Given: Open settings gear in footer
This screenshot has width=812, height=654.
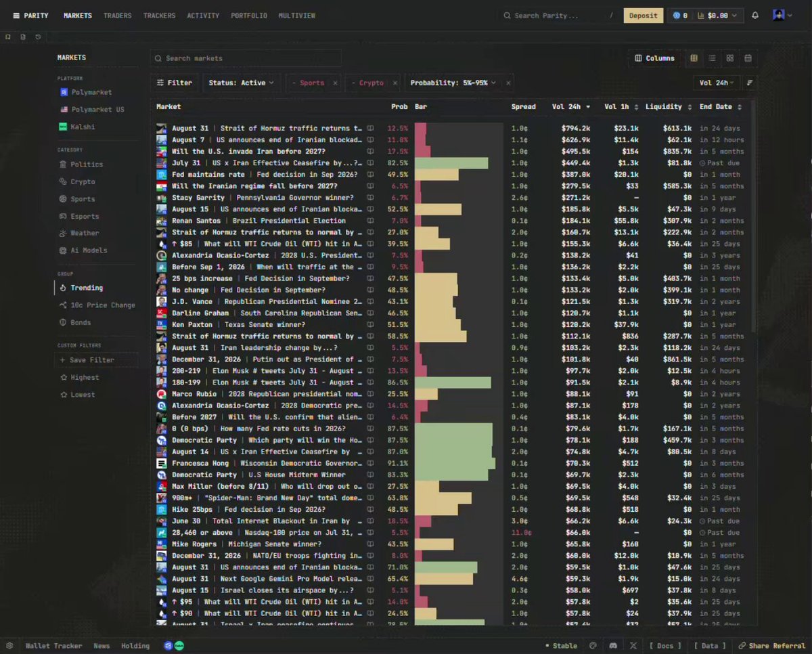Looking at the screenshot, I should point(9,646).
